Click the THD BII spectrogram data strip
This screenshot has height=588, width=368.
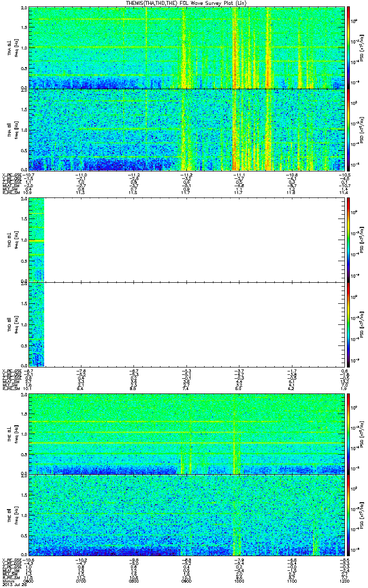(x=37, y=324)
